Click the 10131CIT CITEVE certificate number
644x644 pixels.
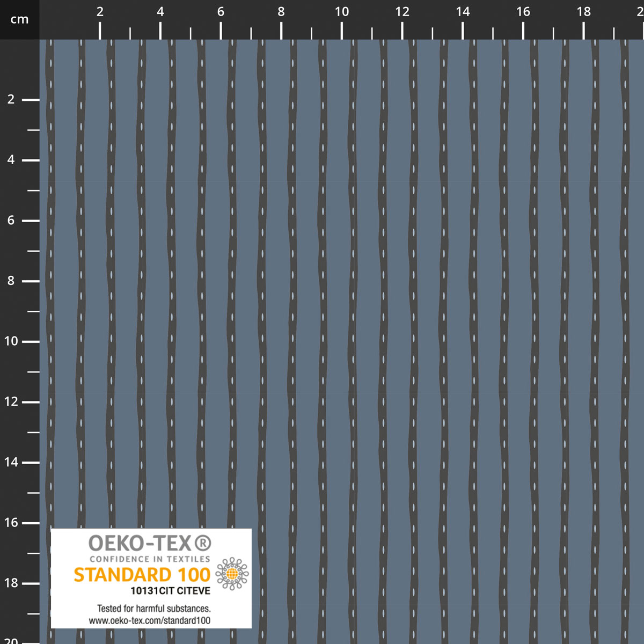[x=171, y=591]
